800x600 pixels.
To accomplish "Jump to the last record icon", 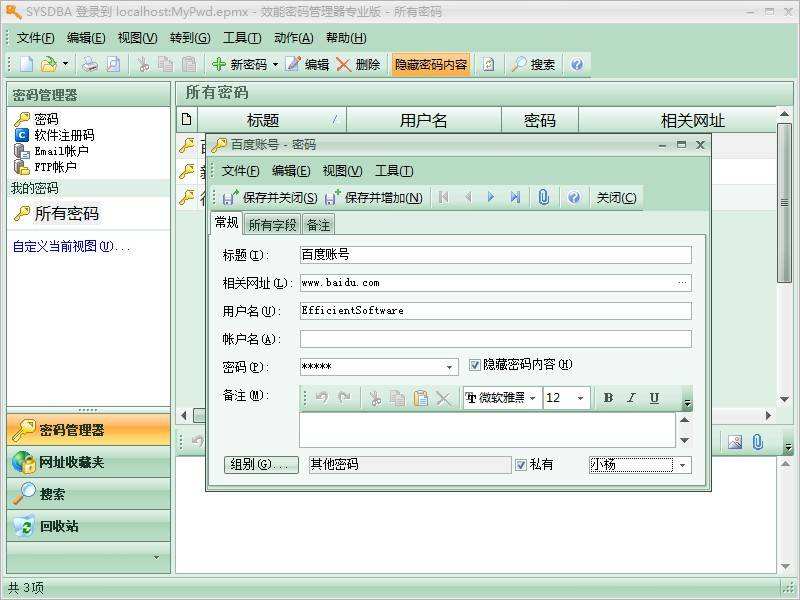I will point(515,197).
